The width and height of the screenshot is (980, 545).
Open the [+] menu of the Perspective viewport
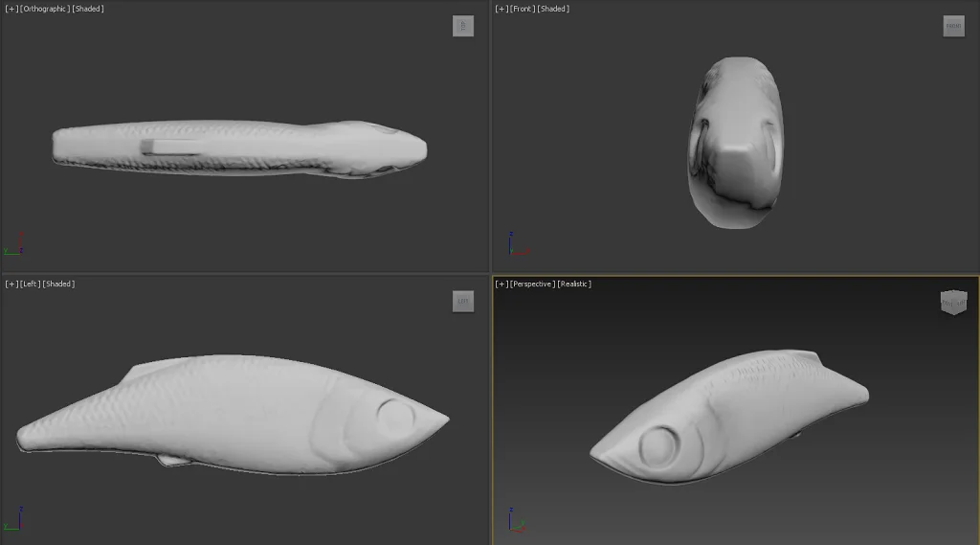pyautogui.click(x=501, y=284)
